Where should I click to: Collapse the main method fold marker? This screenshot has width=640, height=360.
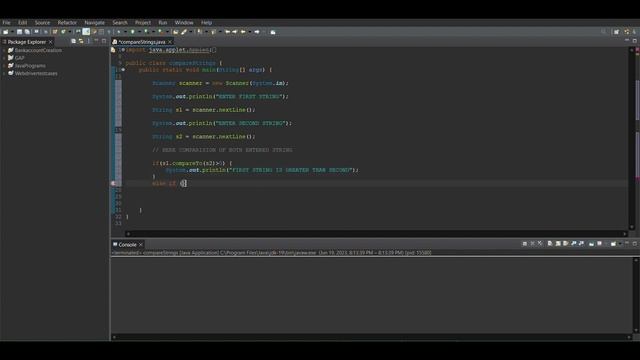coord(123,70)
